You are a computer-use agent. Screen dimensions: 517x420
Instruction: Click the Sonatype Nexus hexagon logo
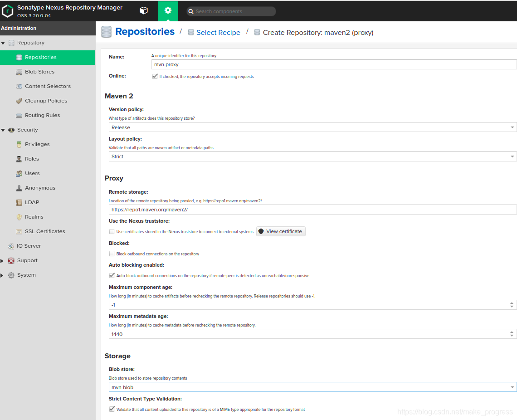pos(7,11)
